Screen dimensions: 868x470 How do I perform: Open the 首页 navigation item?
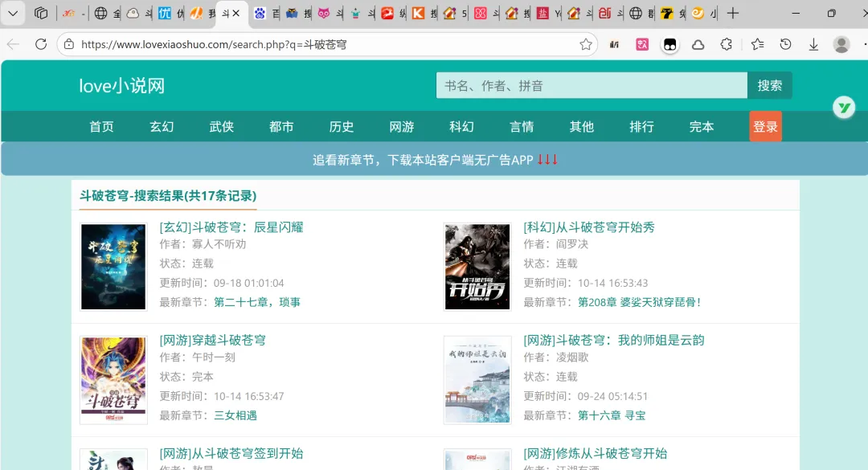(102, 127)
